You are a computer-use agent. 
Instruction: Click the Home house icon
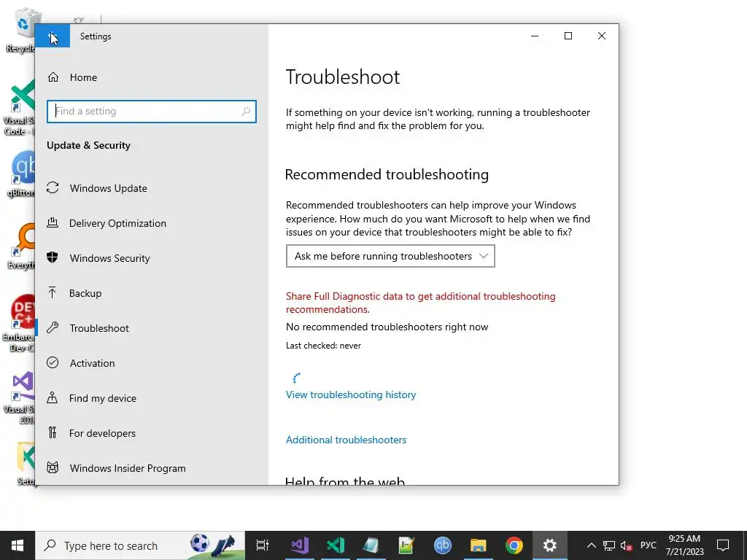pyautogui.click(x=53, y=77)
